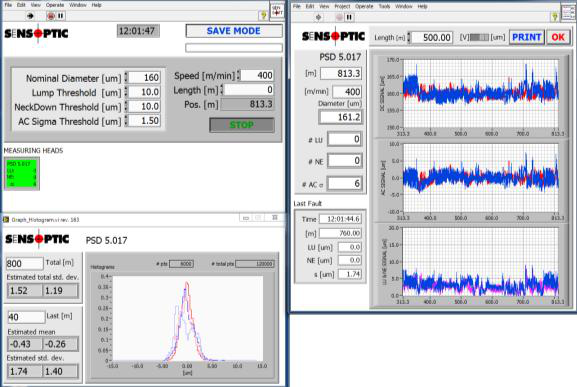Image resolution: width=577 pixels, height=387 pixels.
Task: Click the LU & NE signal chart plot
Action: (x=481, y=262)
